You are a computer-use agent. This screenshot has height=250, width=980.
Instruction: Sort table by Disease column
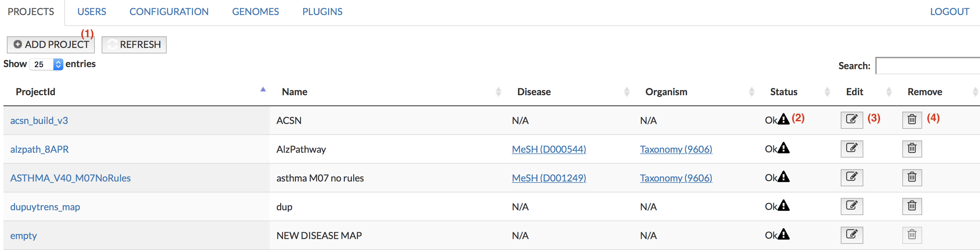click(x=534, y=92)
